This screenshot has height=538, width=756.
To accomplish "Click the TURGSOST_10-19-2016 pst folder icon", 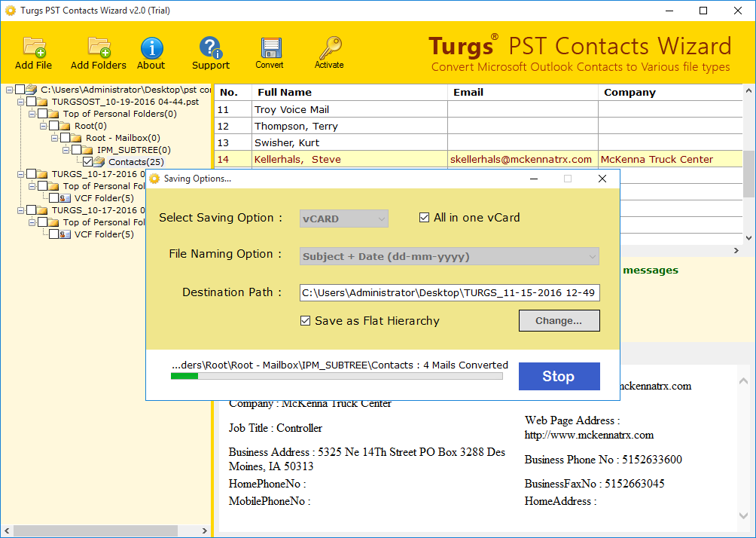I will [42, 102].
